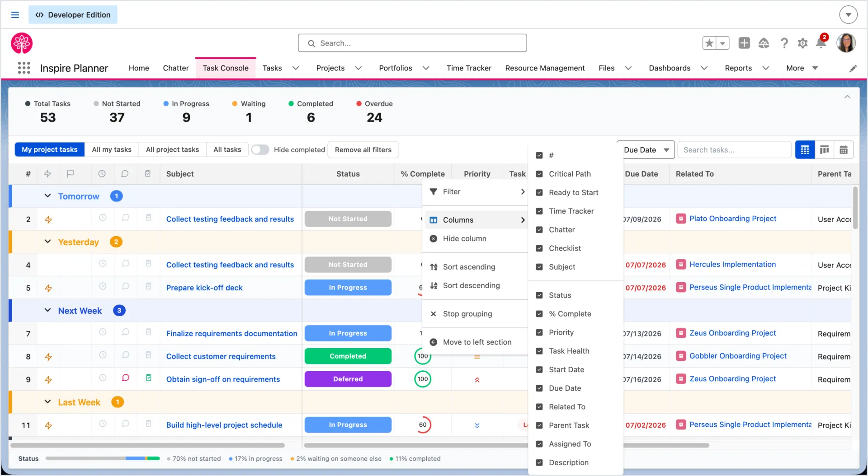Uncheck the Description column checkbox
The width and height of the screenshot is (868, 476).
(x=539, y=462)
